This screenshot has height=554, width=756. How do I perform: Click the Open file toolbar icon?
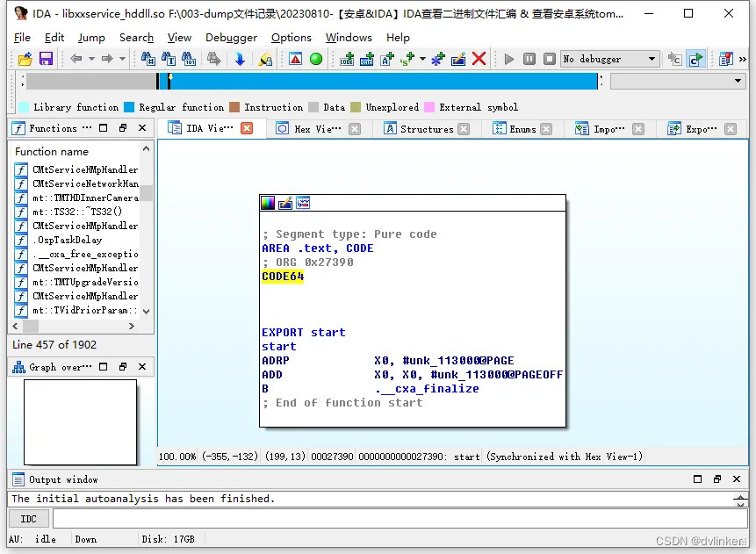pos(25,59)
